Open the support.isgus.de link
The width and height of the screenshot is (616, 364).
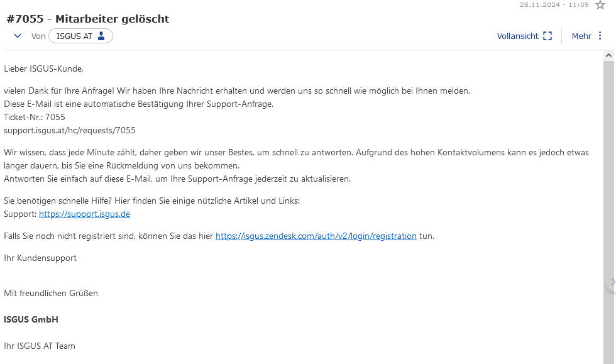click(x=84, y=214)
